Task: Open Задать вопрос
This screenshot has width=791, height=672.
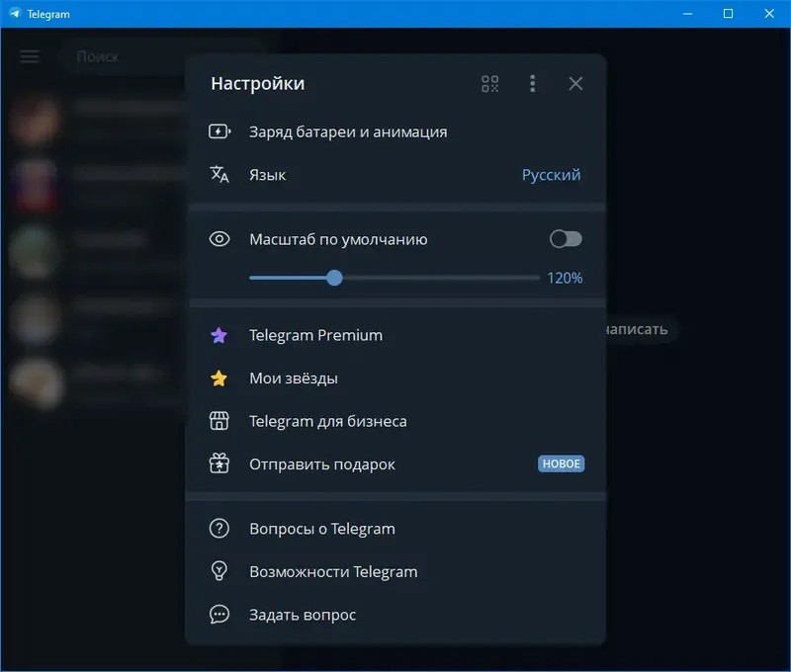Action: click(395, 614)
